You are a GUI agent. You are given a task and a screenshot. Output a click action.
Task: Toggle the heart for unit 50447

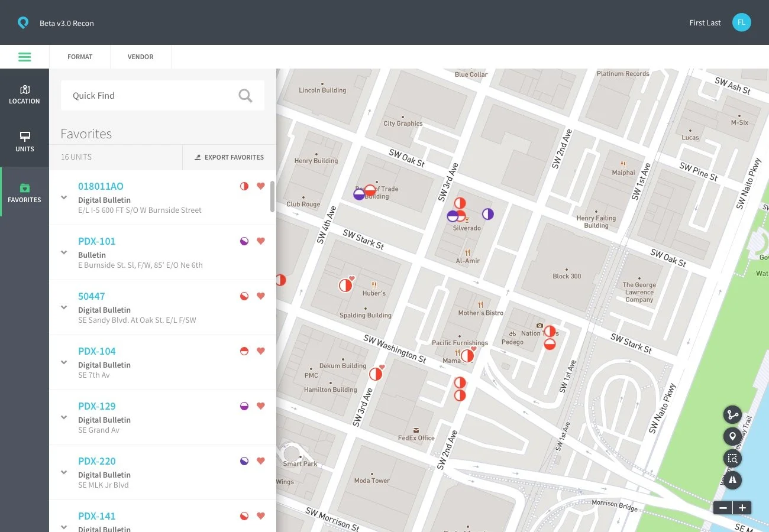pyautogui.click(x=261, y=296)
